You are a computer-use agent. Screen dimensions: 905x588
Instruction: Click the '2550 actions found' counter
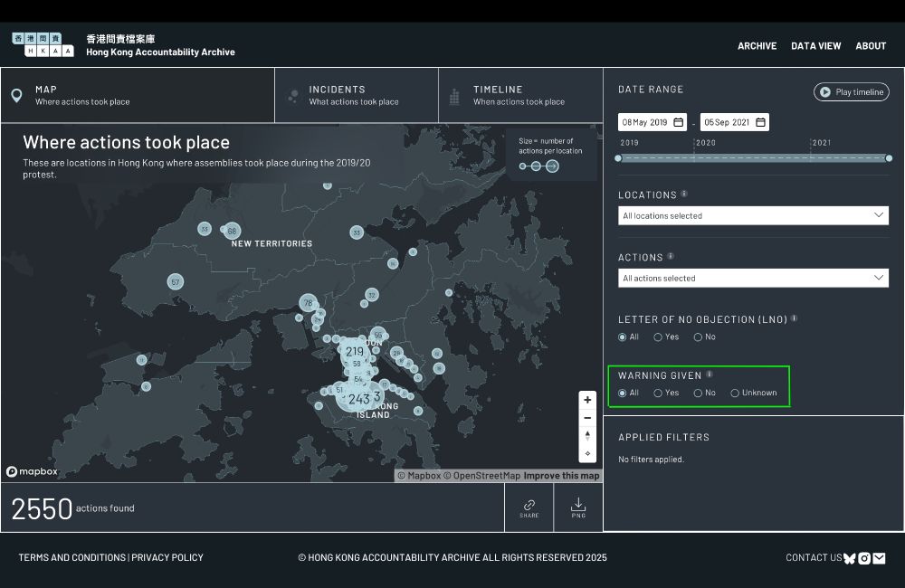(x=72, y=508)
